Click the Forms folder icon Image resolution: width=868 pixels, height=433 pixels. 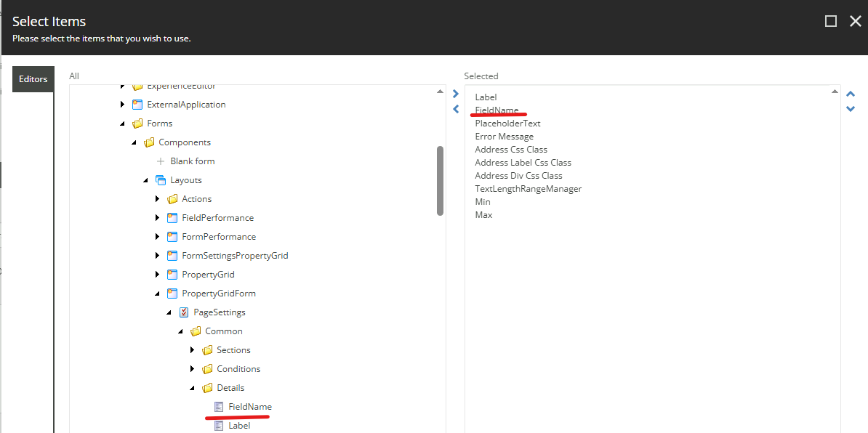pyautogui.click(x=137, y=124)
